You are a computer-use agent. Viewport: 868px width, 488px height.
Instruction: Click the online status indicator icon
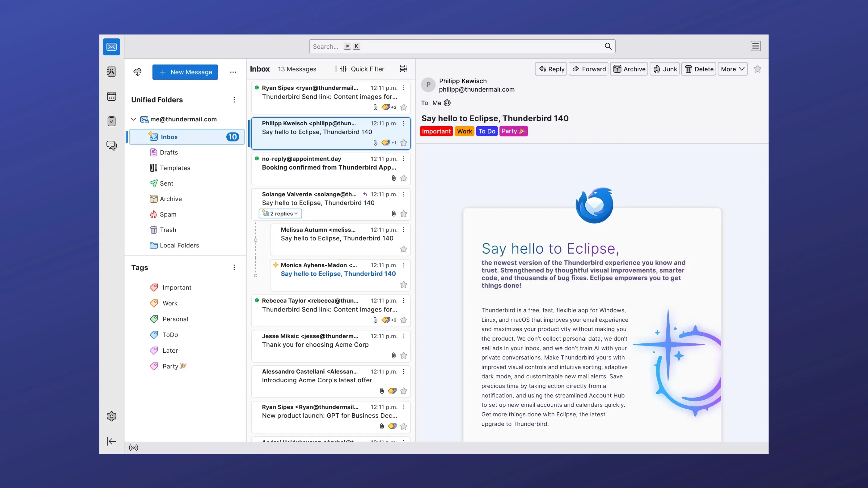coord(134,448)
